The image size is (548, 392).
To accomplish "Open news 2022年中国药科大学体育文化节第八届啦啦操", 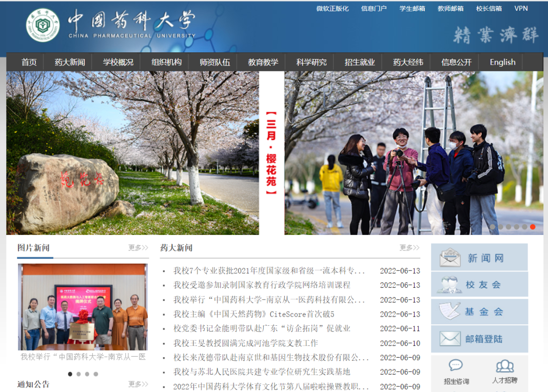I will click(271, 386).
